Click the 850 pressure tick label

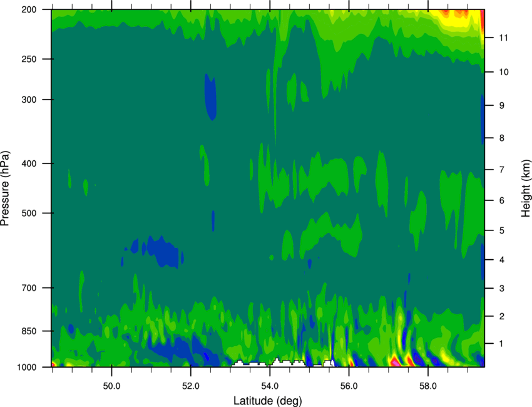coord(29,331)
